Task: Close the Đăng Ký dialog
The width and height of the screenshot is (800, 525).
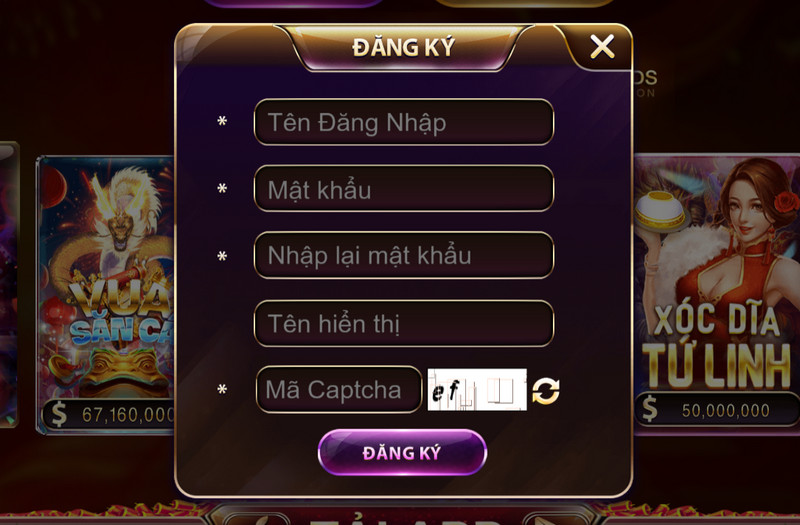Action: click(602, 47)
